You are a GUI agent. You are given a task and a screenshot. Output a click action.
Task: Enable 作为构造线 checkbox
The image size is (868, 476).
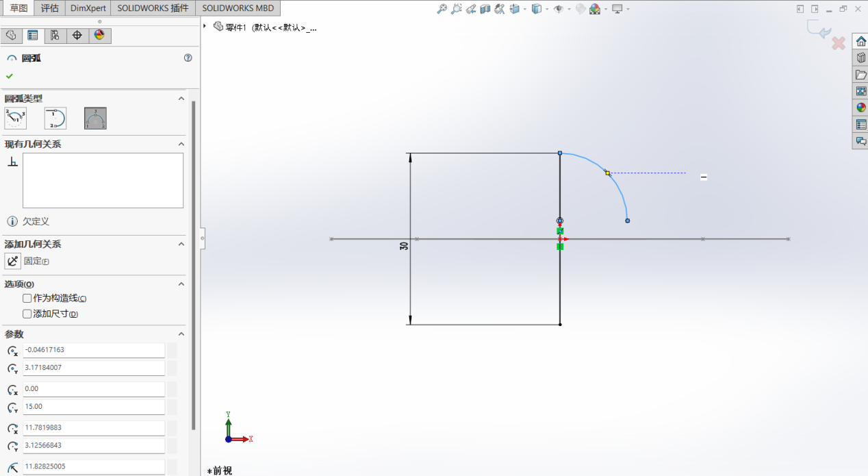(x=27, y=298)
